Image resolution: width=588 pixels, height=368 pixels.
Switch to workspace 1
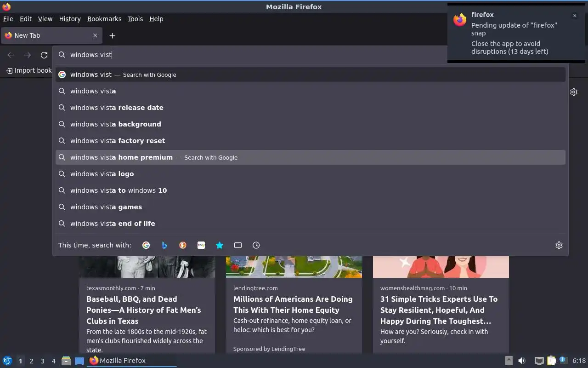point(20,361)
